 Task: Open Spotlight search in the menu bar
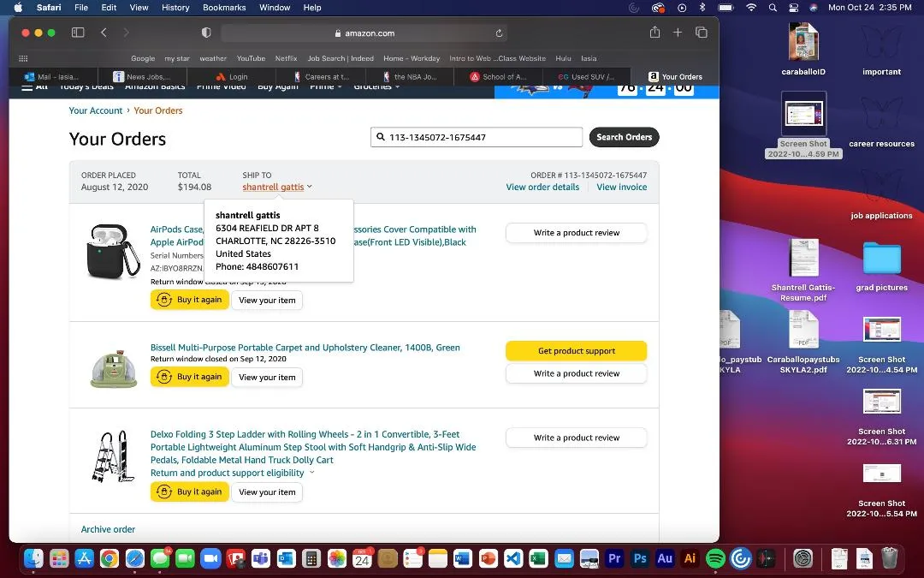(773, 8)
